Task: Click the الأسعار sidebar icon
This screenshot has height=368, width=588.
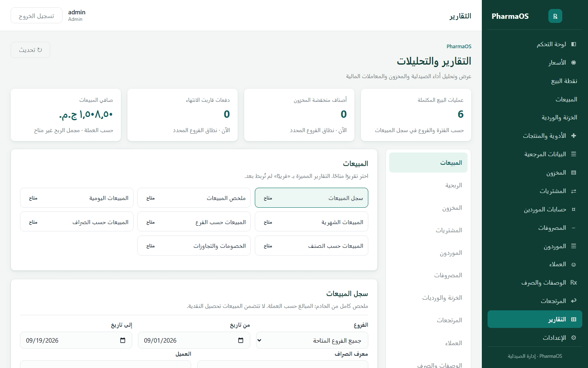Action: tap(573, 63)
